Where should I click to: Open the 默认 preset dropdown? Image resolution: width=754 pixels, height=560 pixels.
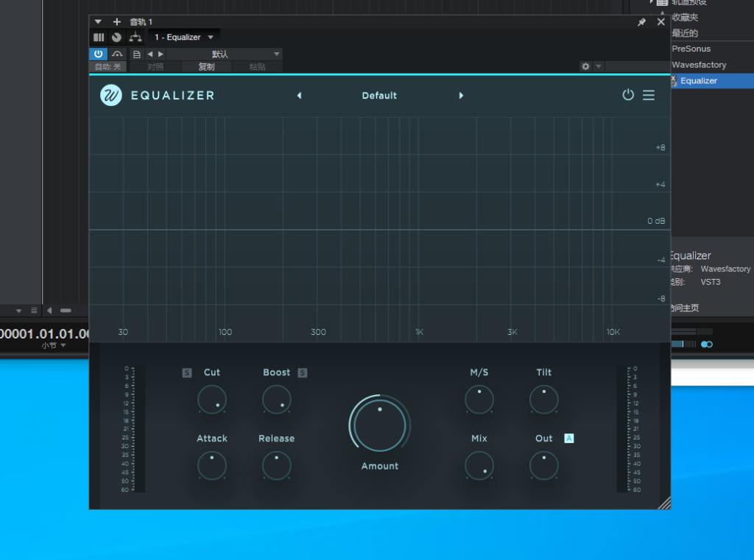(x=224, y=54)
